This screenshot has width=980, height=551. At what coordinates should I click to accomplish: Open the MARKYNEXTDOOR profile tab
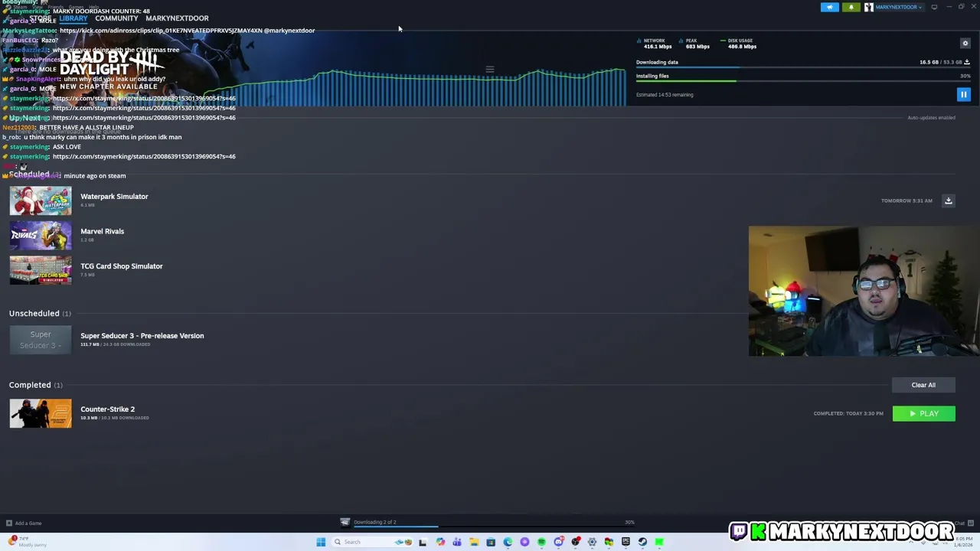click(x=177, y=18)
